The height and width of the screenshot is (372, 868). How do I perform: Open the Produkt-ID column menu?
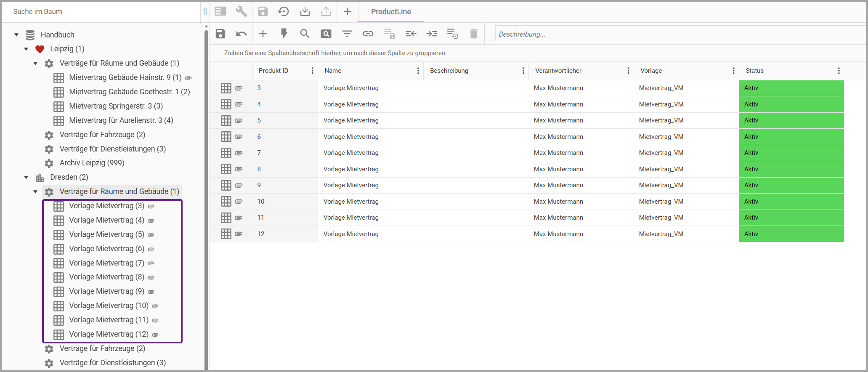(x=312, y=71)
